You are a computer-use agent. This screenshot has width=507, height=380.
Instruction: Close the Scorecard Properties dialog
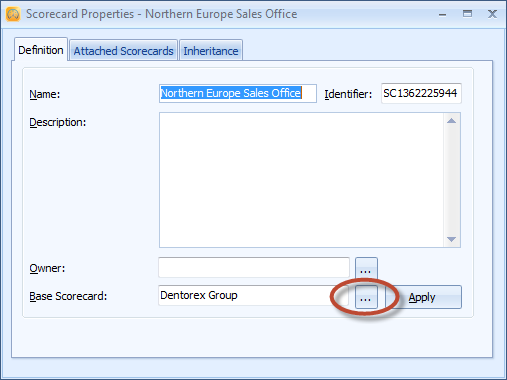[492, 14]
